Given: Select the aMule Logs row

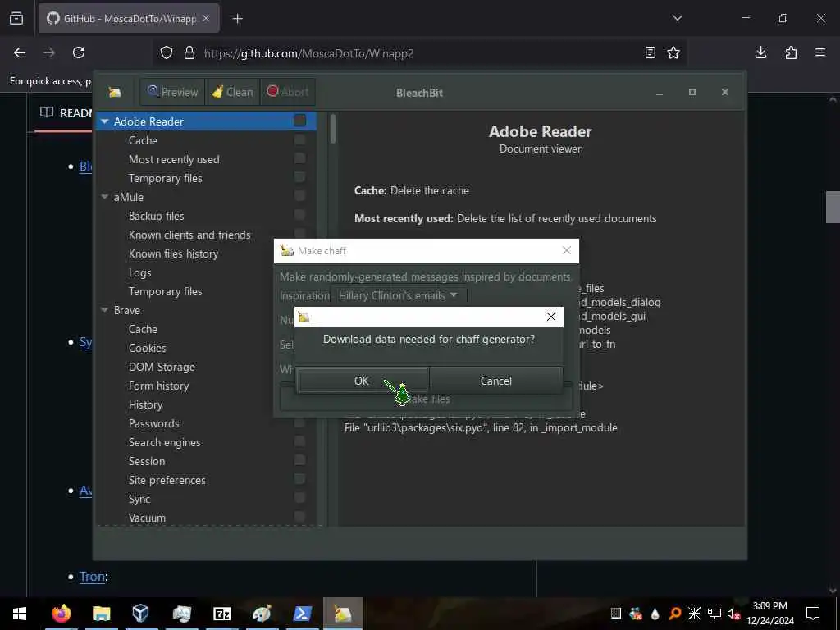Looking at the screenshot, I should pyautogui.click(x=139, y=272).
